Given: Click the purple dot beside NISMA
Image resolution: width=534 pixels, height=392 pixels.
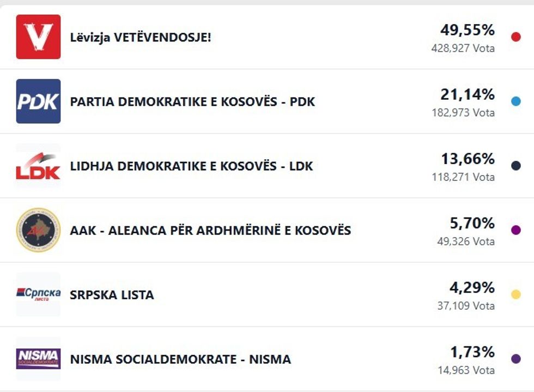Looking at the screenshot, I should click(515, 359).
